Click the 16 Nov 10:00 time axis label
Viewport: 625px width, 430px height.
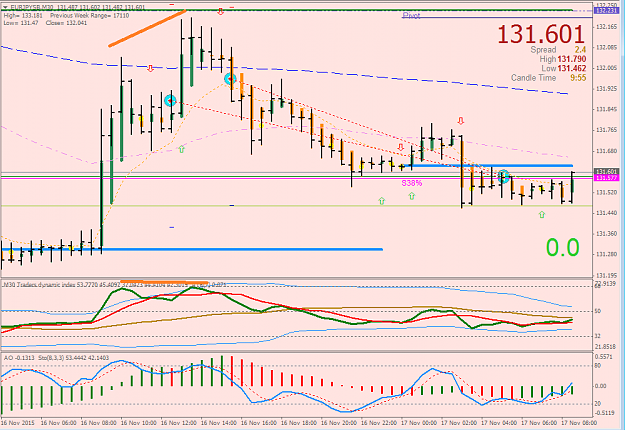click(x=139, y=422)
